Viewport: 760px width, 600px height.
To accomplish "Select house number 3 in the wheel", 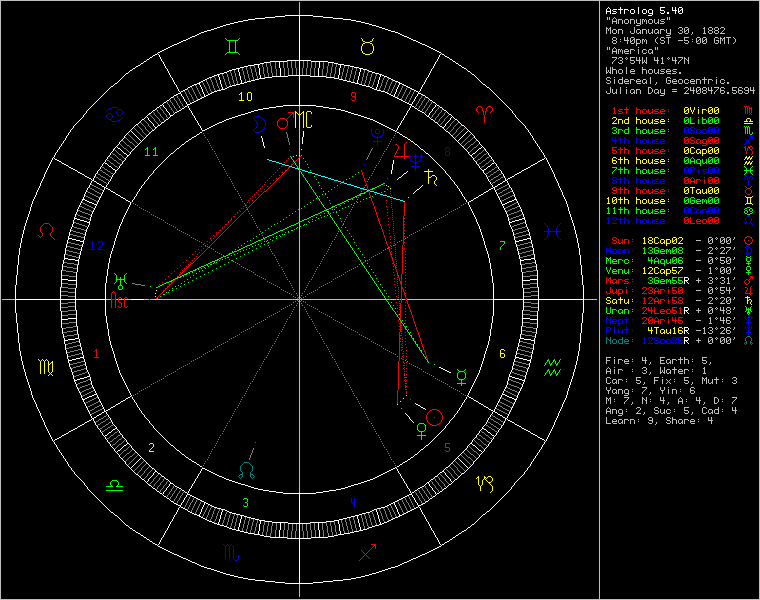I will [245, 503].
